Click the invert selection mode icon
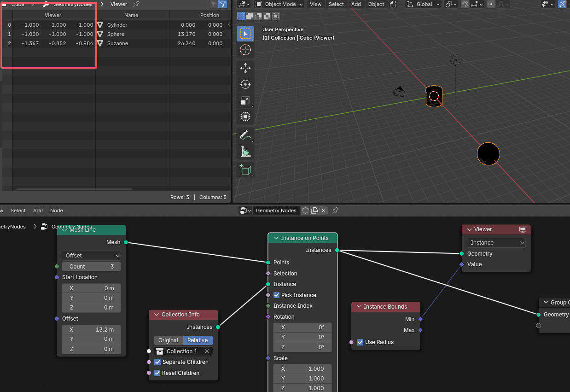The width and height of the screenshot is (570, 392). [267, 16]
